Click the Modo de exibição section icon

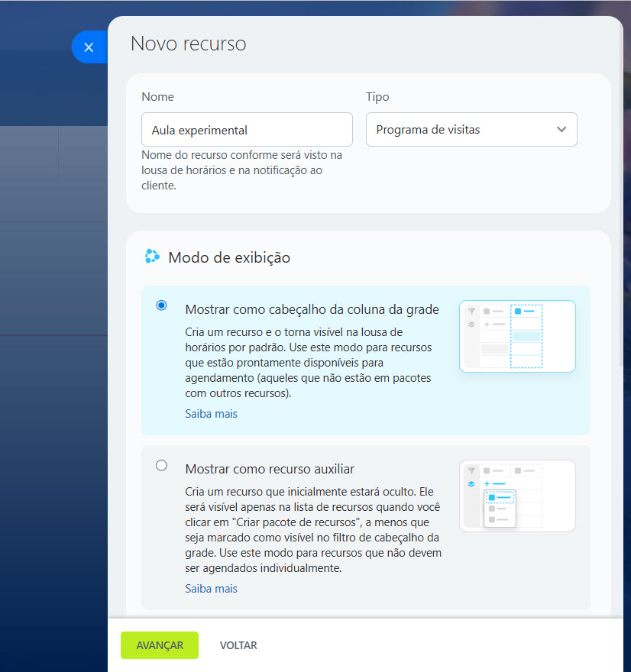[152, 257]
